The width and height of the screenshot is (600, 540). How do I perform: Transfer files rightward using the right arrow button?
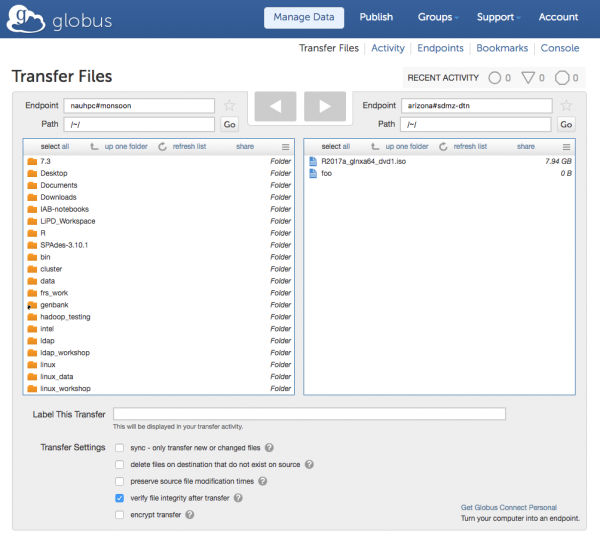[324, 105]
